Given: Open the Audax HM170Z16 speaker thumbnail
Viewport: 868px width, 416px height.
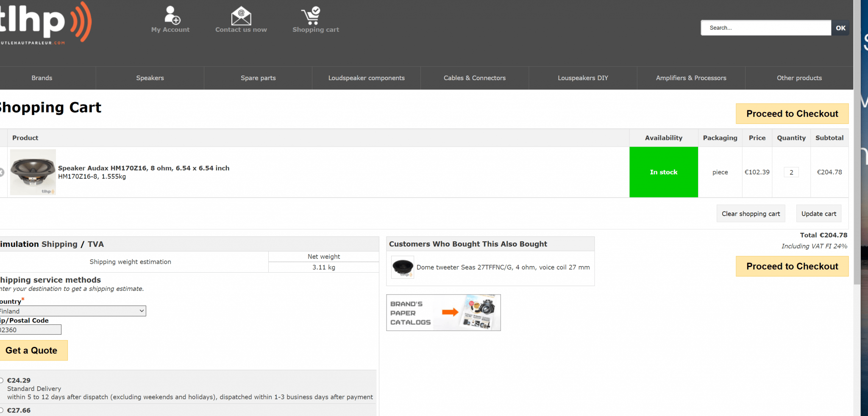Looking at the screenshot, I should point(33,172).
